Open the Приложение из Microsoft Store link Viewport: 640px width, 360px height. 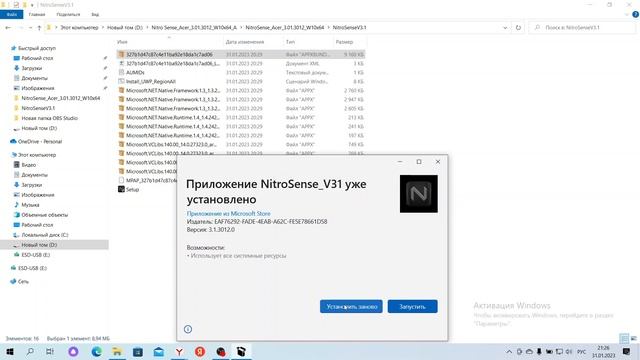coord(228,213)
